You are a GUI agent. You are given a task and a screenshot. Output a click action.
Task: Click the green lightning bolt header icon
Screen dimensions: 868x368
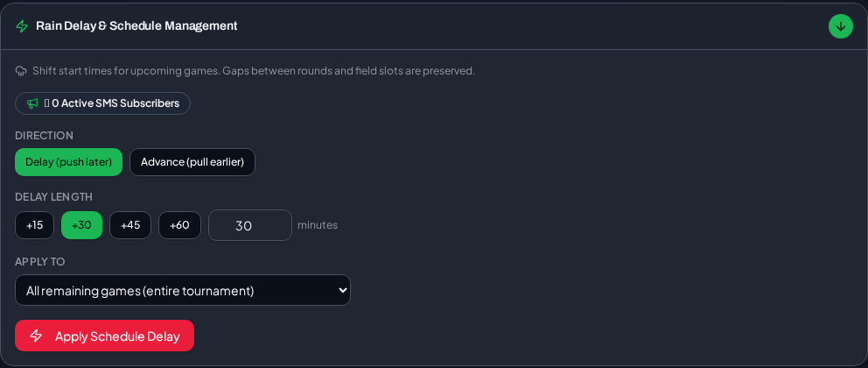click(22, 26)
